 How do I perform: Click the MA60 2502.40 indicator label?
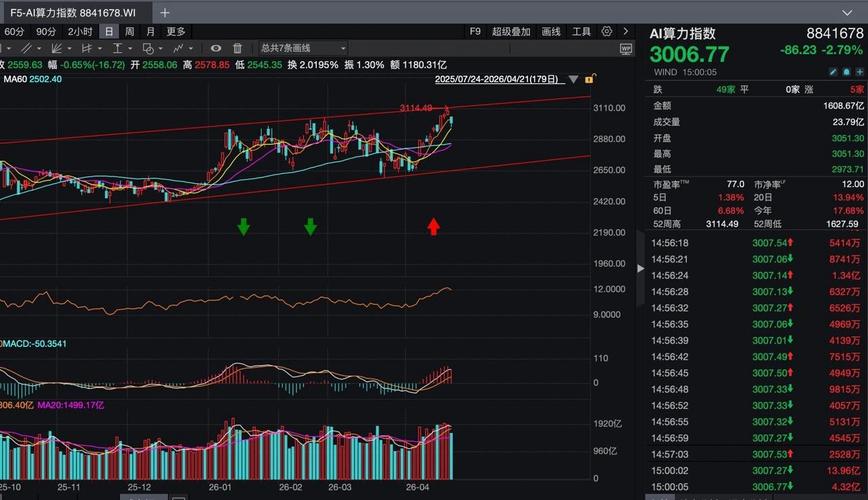click(33, 79)
